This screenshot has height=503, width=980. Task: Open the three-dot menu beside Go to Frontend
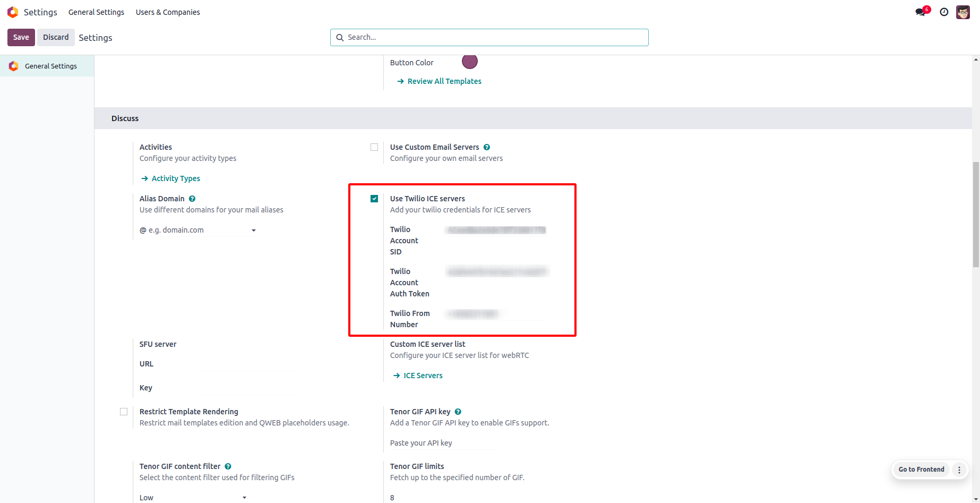tap(959, 470)
